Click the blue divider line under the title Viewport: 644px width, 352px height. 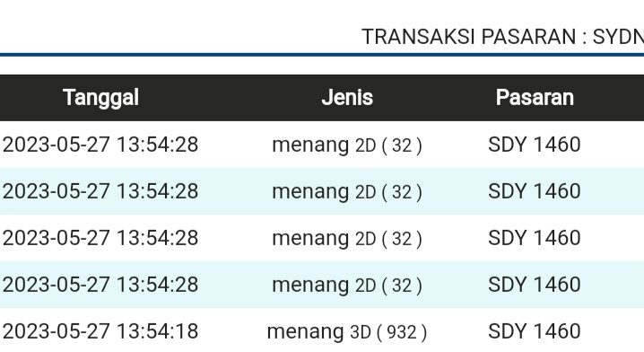point(322,54)
